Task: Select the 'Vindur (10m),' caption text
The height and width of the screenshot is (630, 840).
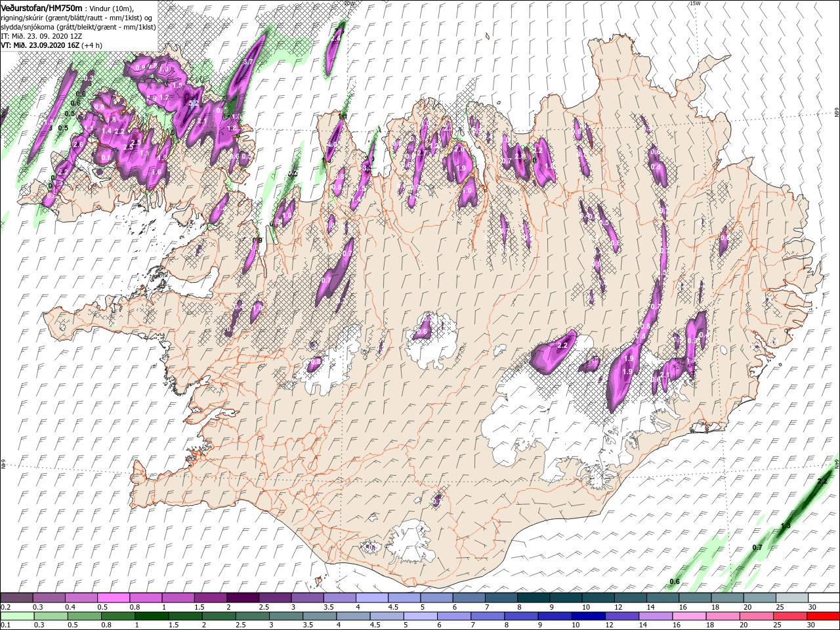Action: (112, 8)
